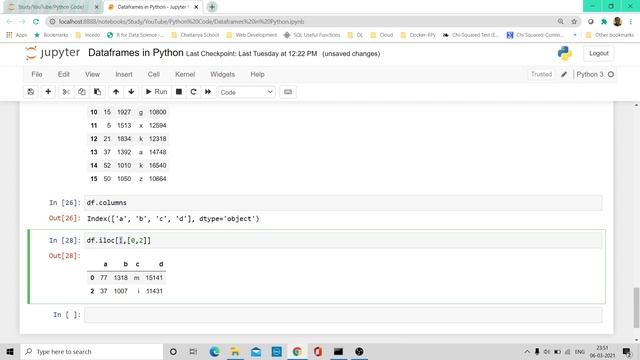Viewport: 640px width, 360px height.
Task: Run the selected cell
Action: tap(156, 92)
